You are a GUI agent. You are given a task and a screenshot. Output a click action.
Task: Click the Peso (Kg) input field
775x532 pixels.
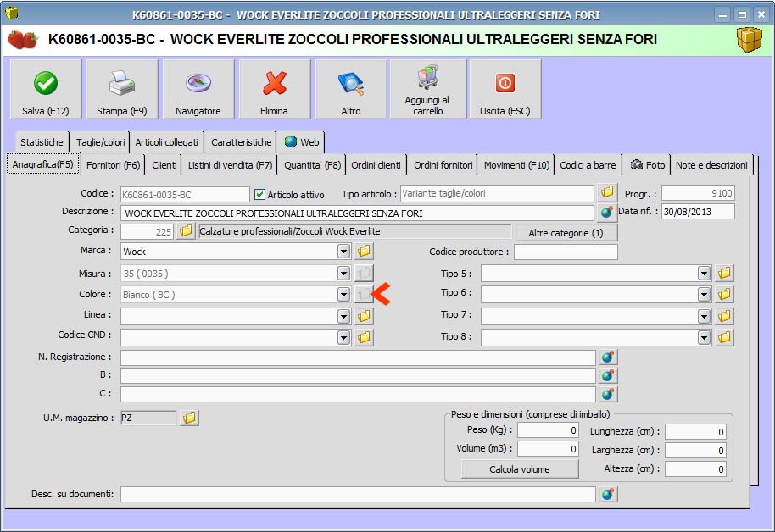point(548,430)
